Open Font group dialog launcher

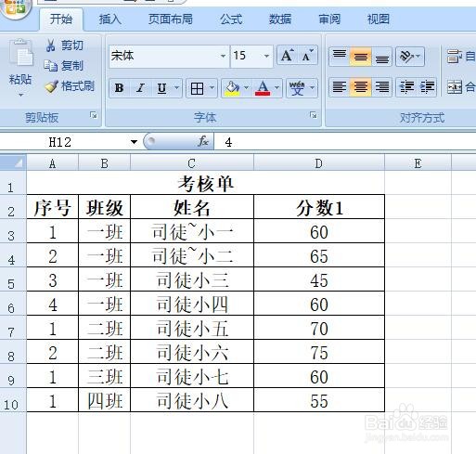(314, 115)
